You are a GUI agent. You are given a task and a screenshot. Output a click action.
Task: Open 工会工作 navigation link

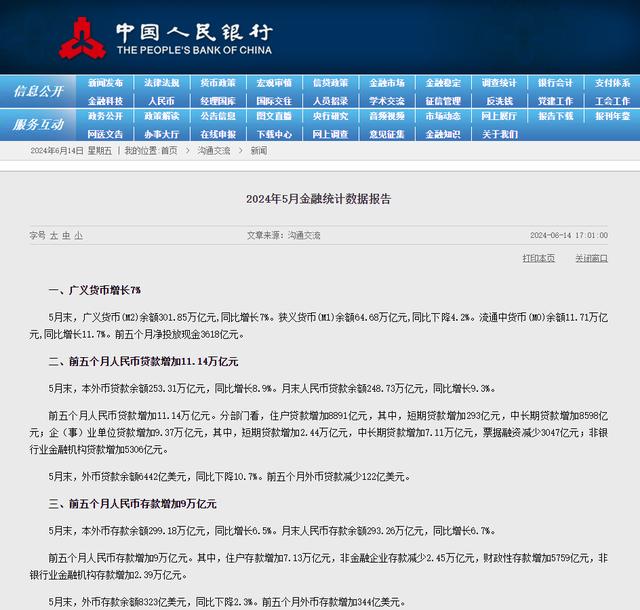click(x=612, y=101)
